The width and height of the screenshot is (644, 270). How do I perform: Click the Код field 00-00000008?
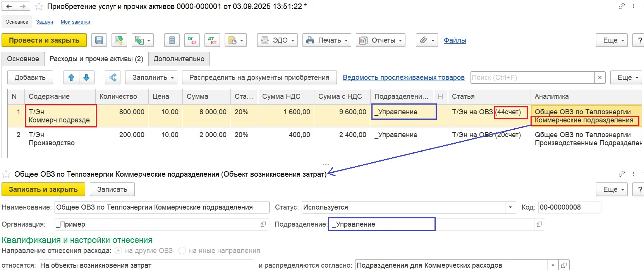570,207
